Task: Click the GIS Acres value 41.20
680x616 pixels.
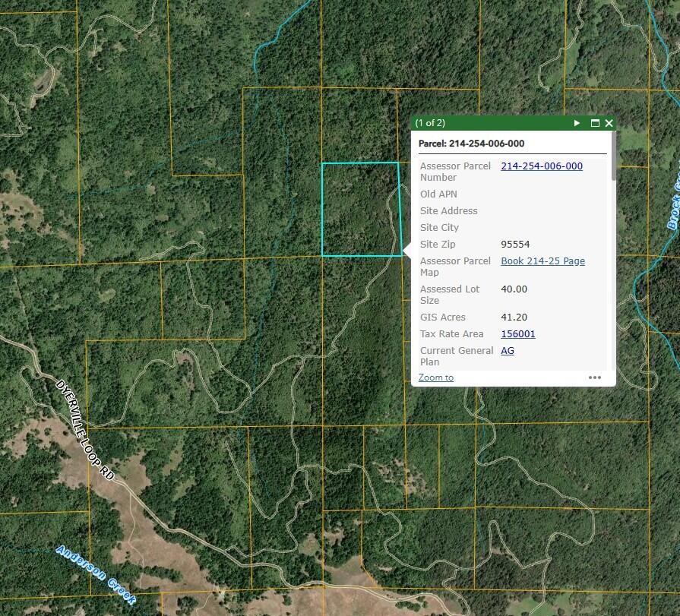Action: [x=514, y=317]
